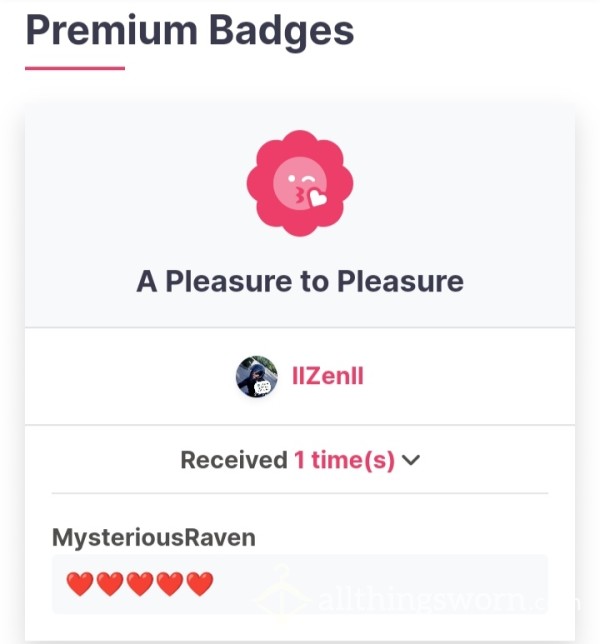
Task: Click the badge card header area
Action: [x=300, y=215]
